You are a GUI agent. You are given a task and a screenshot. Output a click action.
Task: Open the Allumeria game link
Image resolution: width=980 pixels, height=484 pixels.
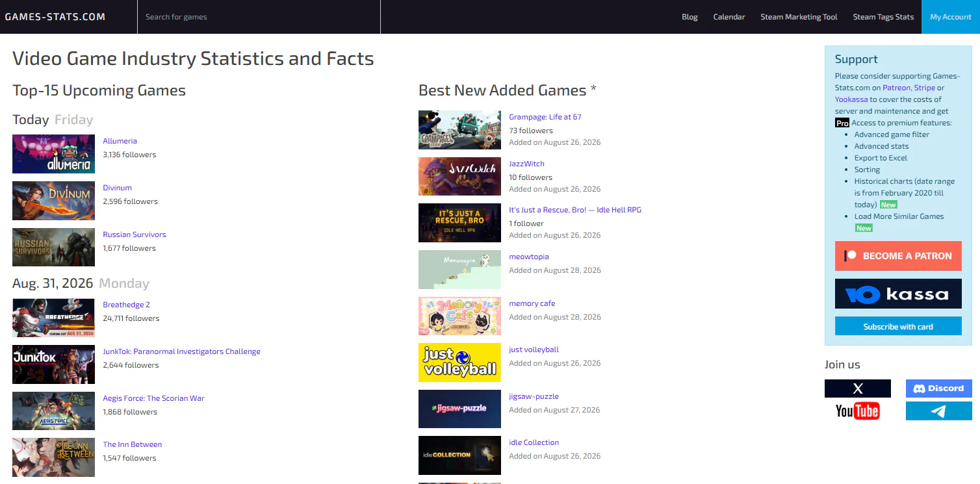[120, 141]
